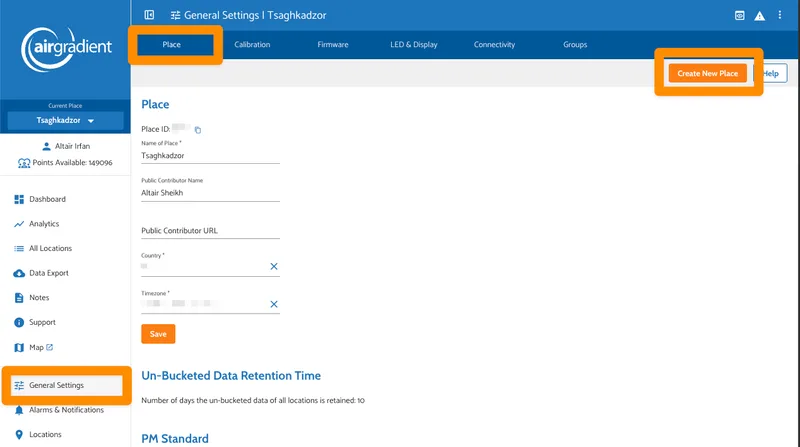
Task: Collapse the sidebar panel icon
Action: pyautogui.click(x=149, y=15)
